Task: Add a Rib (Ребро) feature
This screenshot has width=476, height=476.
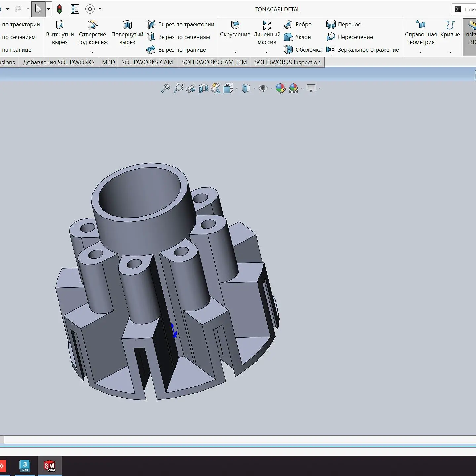Action: 298,24
